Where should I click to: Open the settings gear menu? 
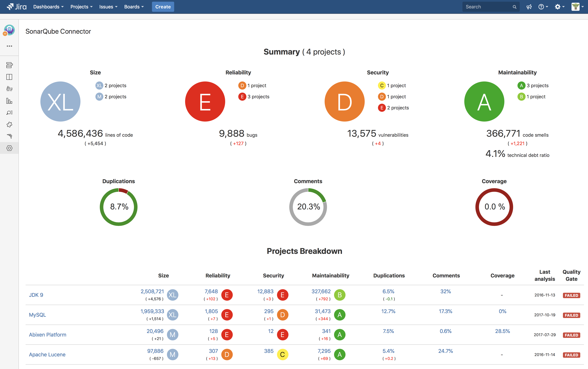[559, 7]
